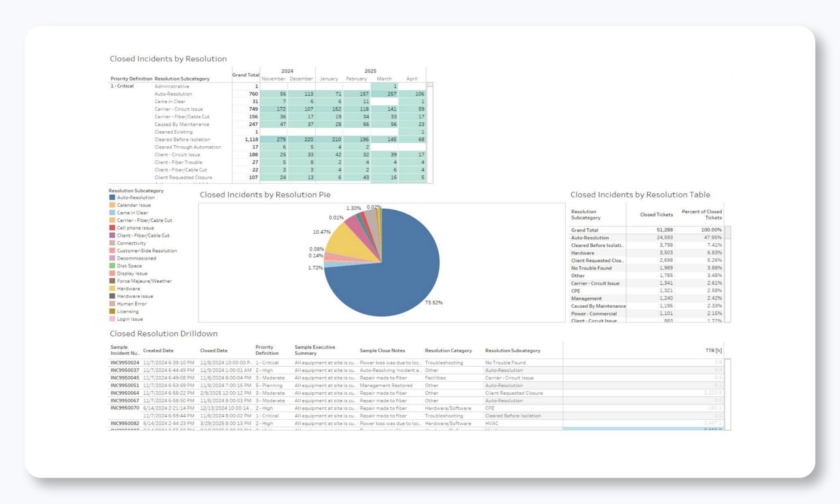
Task: Sort by Percent of Closed Tickets header
Action: [x=701, y=215]
